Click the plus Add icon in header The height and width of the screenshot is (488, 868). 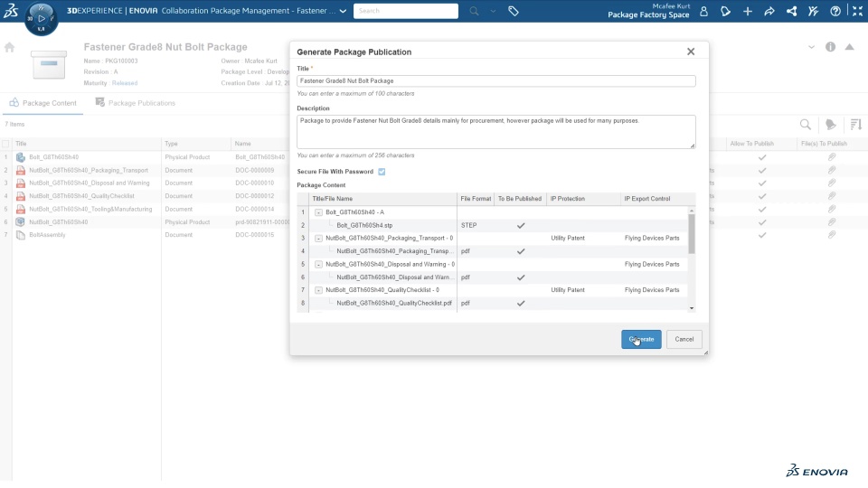(x=748, y=11)
